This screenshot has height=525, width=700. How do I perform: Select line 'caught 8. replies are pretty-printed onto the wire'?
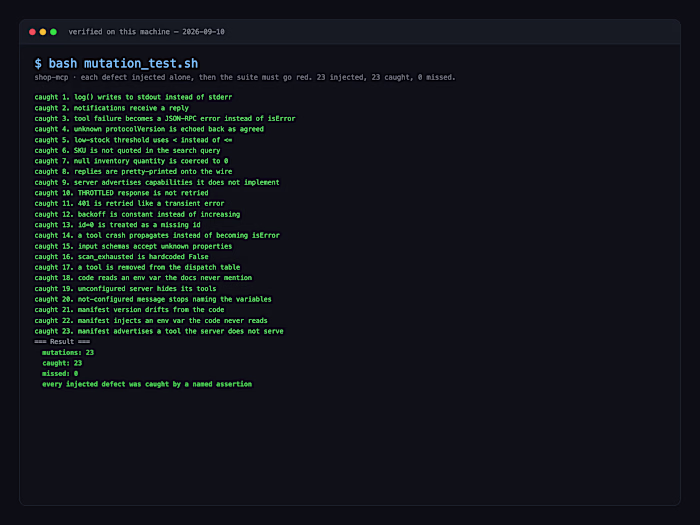click(x=133, y=171)
